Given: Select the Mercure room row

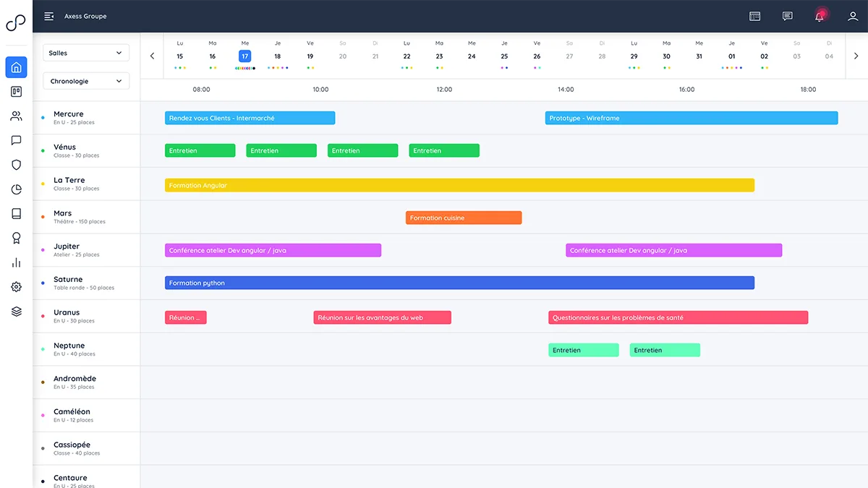Looking at the screenshot, I should 87,118.
